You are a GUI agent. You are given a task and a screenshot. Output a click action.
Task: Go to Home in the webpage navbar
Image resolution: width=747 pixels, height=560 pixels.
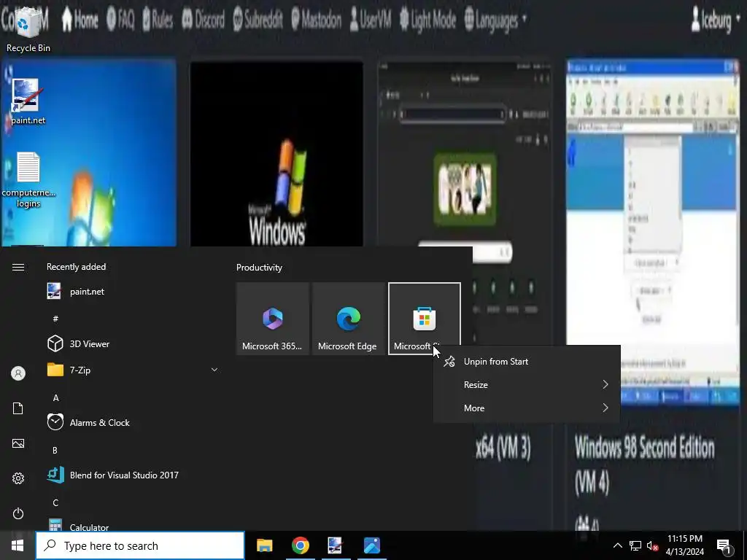point(80,20)
